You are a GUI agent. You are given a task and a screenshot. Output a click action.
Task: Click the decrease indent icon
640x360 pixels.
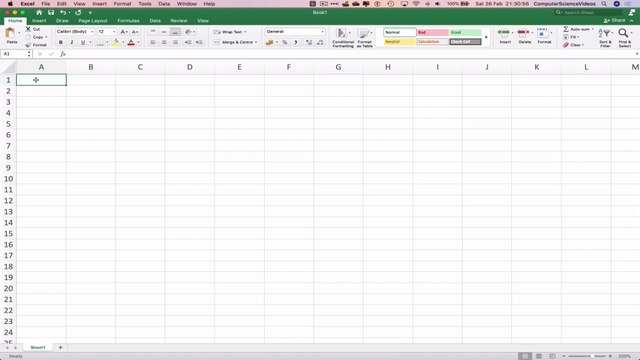click(188, 42)
